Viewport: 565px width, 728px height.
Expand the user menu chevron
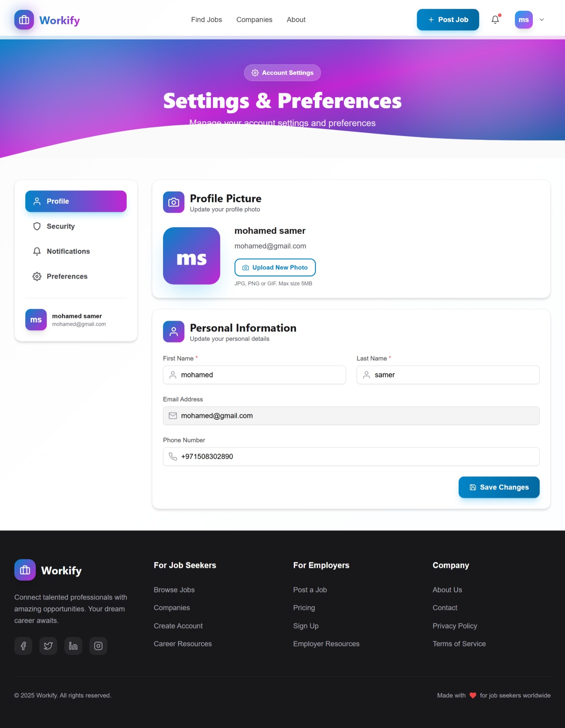point(542,20)
